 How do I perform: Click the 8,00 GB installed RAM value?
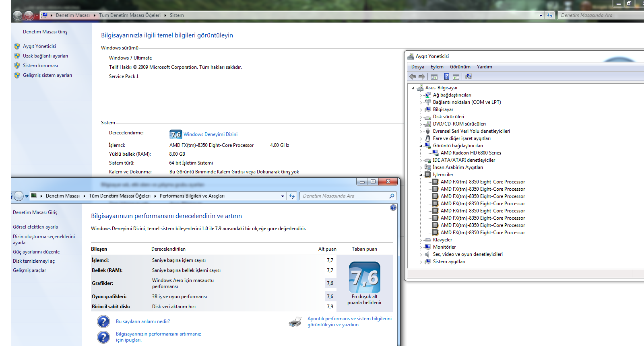(x=177, y=154)
